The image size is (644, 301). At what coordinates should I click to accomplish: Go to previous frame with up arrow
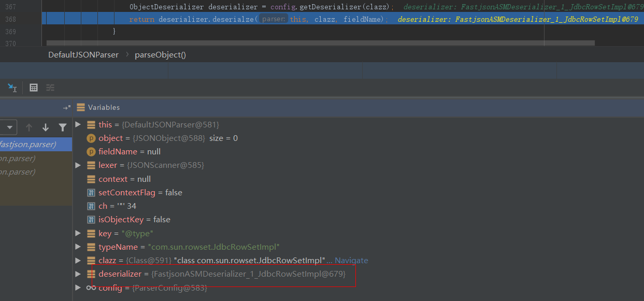pos(29,127)
